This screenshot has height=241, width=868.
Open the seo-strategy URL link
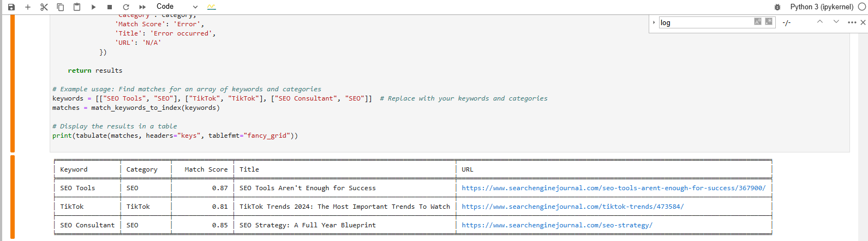click(x=556, y=225)
